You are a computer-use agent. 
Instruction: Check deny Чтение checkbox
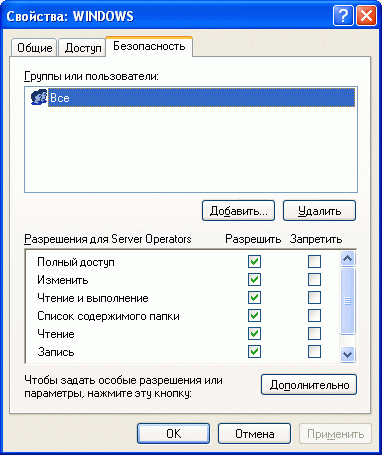pos(314,334)
